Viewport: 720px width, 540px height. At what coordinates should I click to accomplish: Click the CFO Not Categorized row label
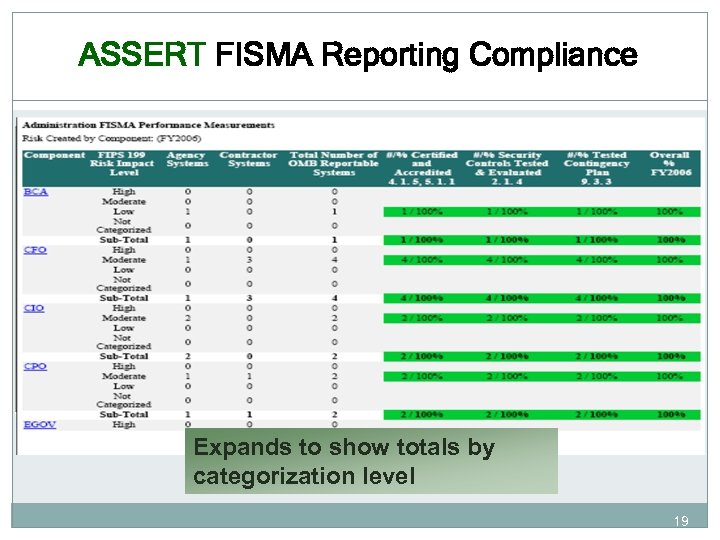(124, 284)
